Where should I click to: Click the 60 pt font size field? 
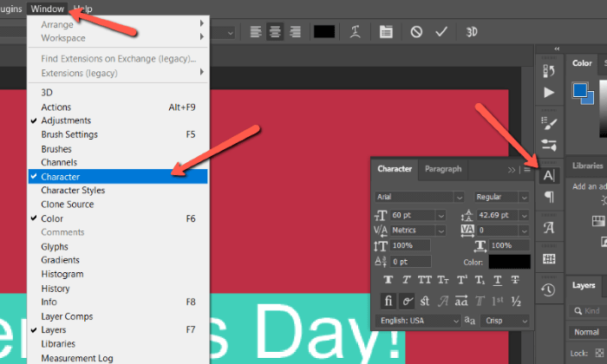coord(411,215)
